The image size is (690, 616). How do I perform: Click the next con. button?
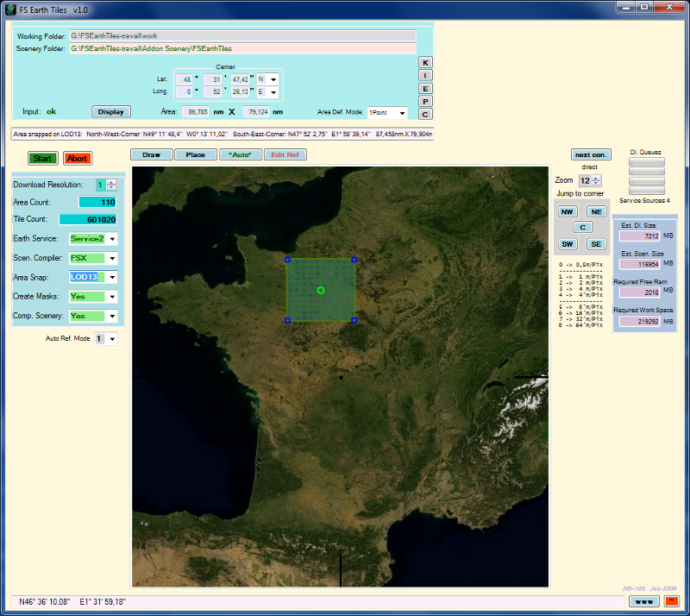coord(591,154)
